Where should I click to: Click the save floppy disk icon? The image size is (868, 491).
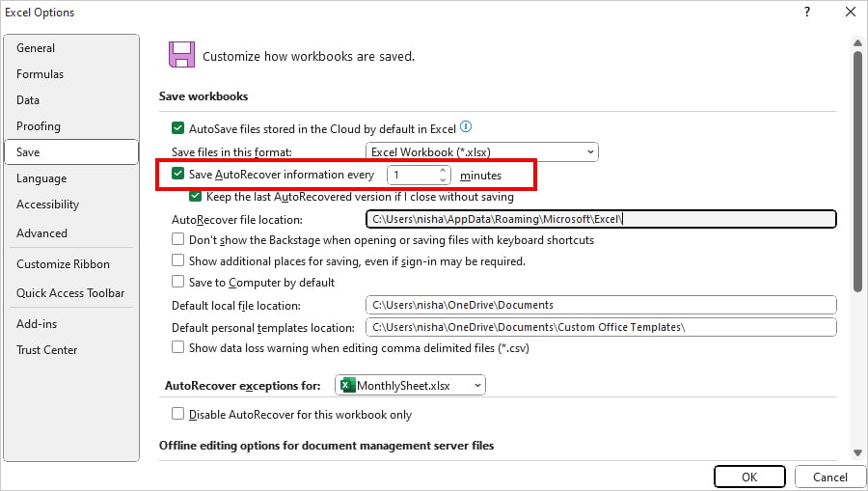(181, 54)
